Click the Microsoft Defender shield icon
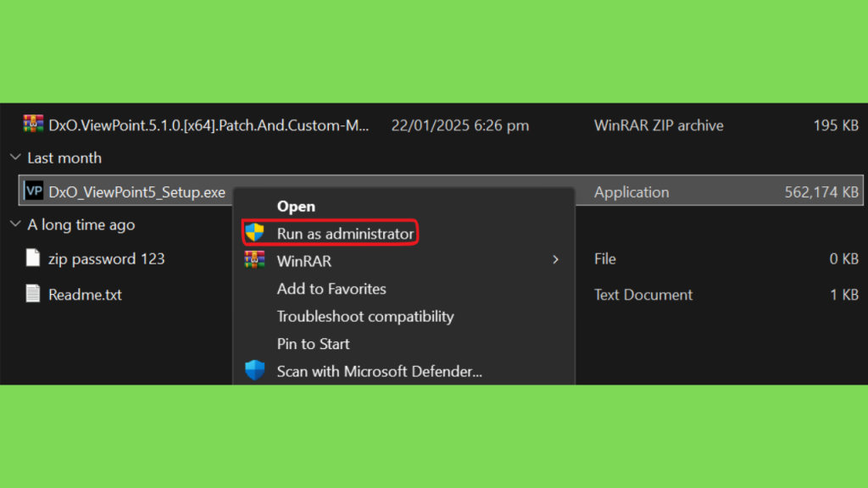Viewport: 868px width, 488px height. click(x=254, y=370)
